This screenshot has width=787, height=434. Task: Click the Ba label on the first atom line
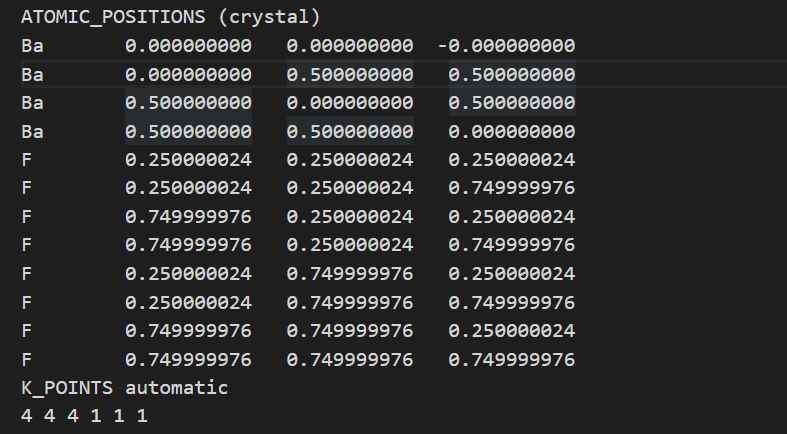coord(32,46)
